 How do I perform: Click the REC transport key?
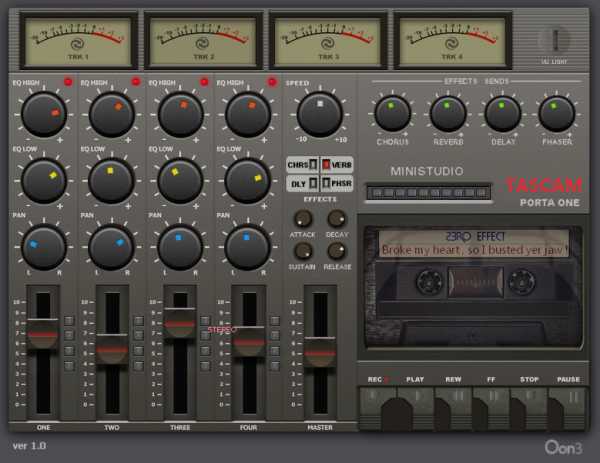click(x=377, y=408)
